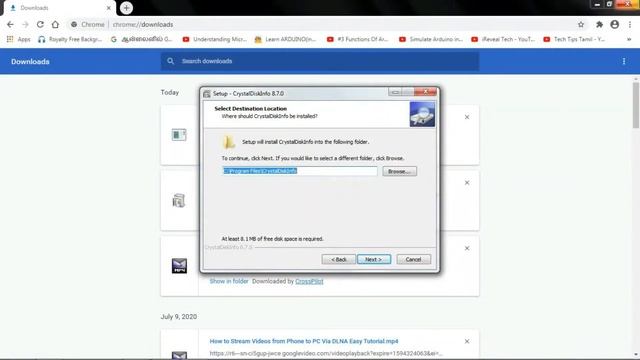
Task: Click the 'Today' date label
Action: click(x=170, y=93)
